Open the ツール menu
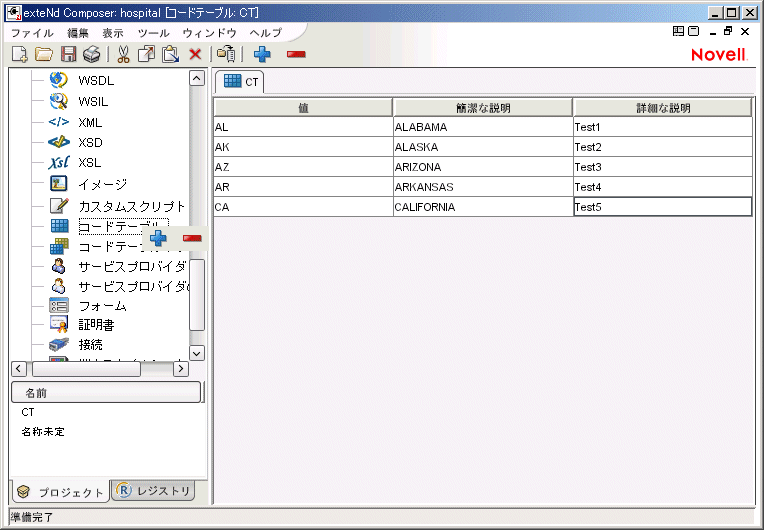Image resolution: width=764 pixels, height=530 pixels. tap(153, 33)
